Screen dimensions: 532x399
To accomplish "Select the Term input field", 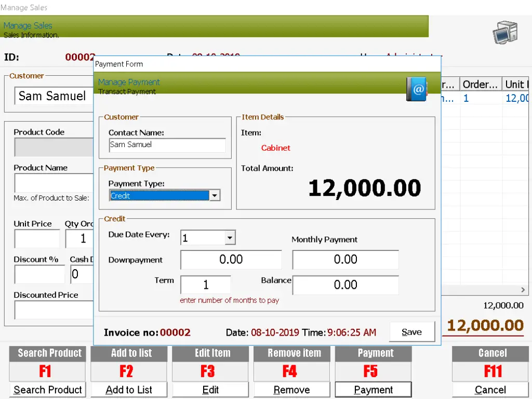I will coord(205,285).
